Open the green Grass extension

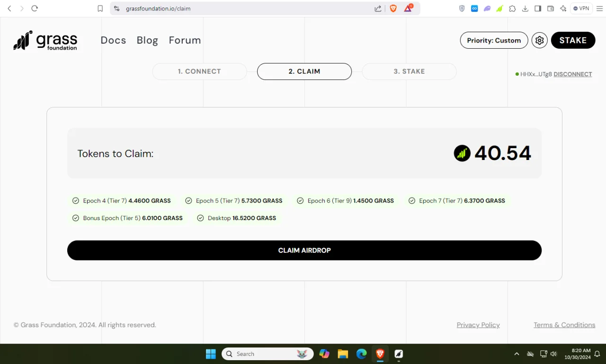coord(499,9)
